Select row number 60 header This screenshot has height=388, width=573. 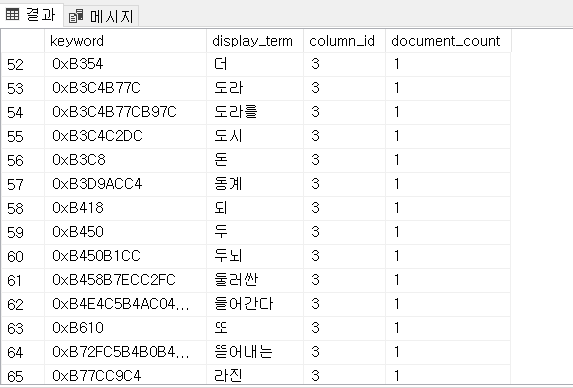(23, 256)
